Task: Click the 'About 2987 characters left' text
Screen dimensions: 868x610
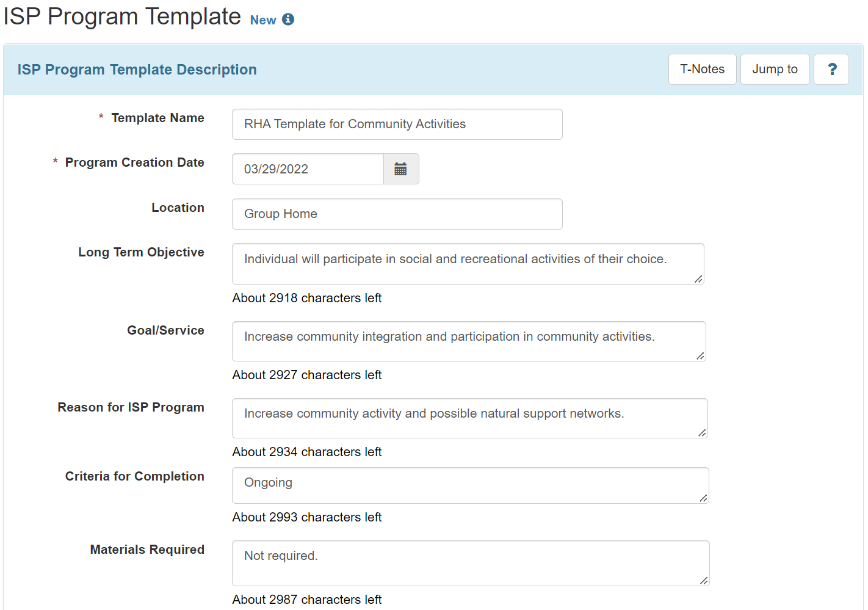Action: pyautogui.click(x=307, y=600)
